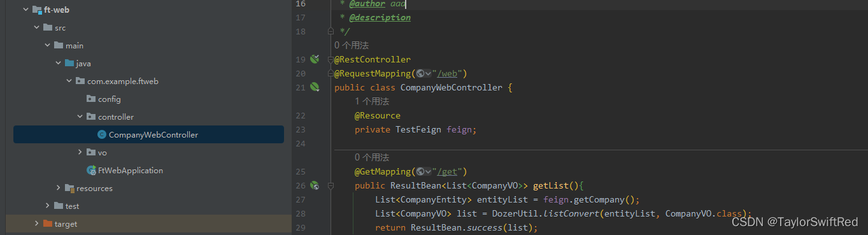Click the @description tag in the comment
This screenshot has width=868, height=235.
pos(380,17)
